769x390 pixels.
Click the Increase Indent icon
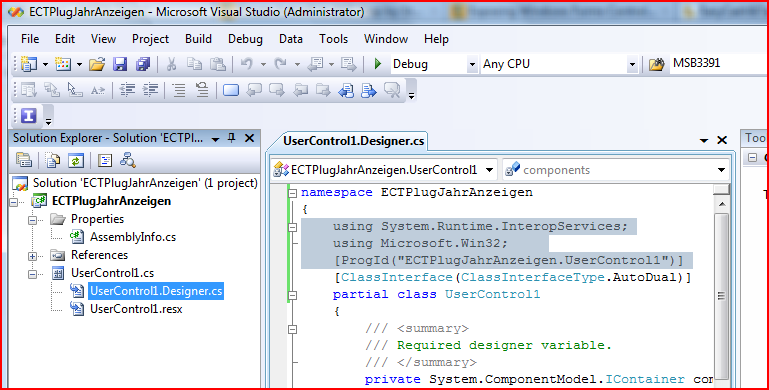(150, 90)
